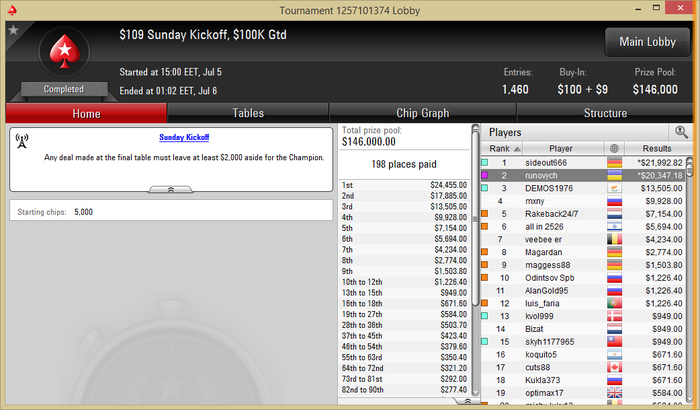
Task: Click the favorite star icon
Action: (13, 30)
